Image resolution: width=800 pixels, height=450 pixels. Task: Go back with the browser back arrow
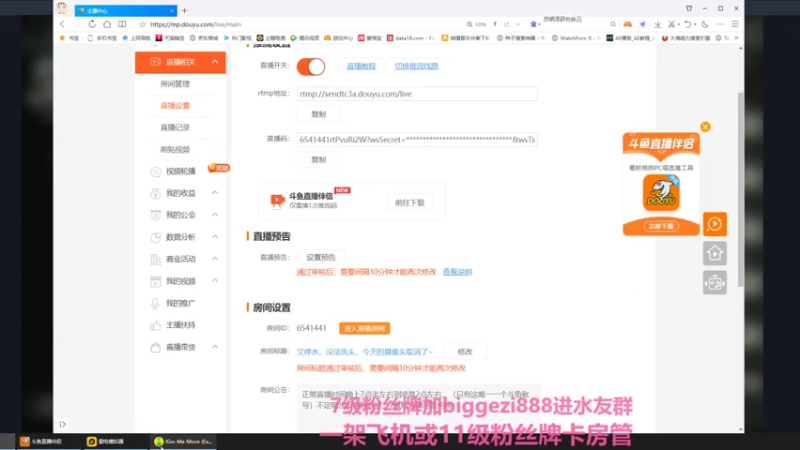click(62, 24)
